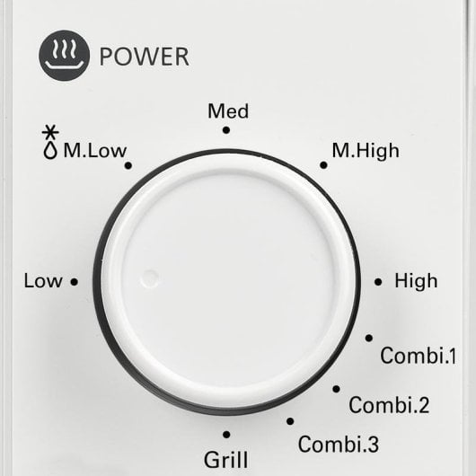Select the Med power dot
This screenshot has height=476, width=476.
(x=226, y=130)
